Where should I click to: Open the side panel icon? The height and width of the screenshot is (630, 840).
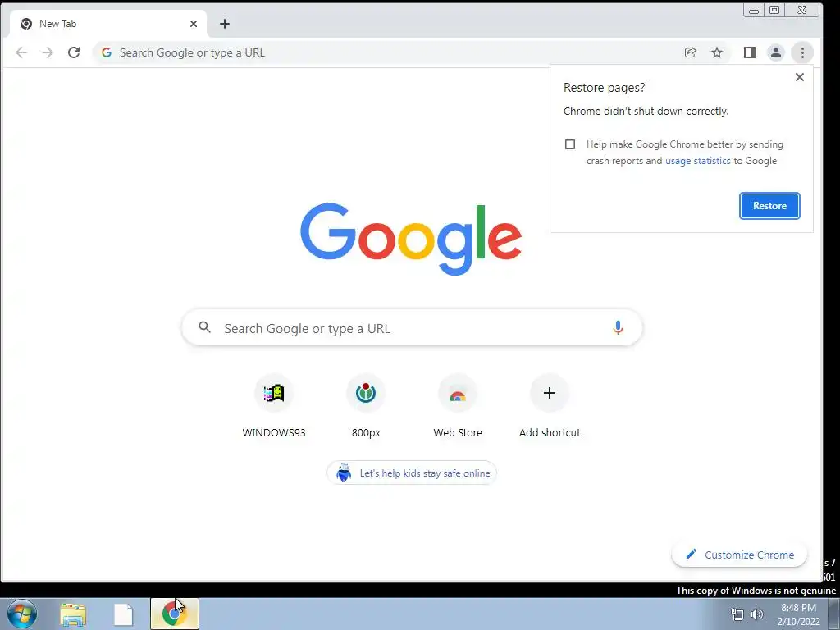750,52
